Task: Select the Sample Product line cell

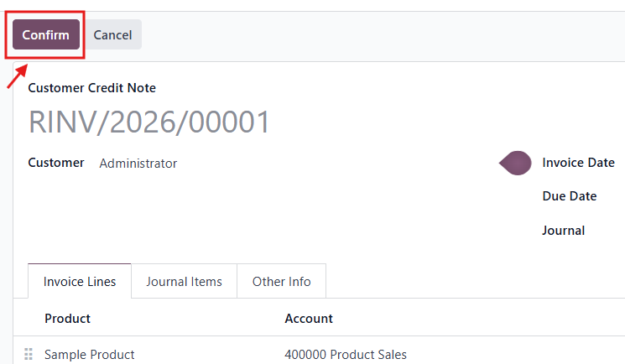Action: click(90, 355)
